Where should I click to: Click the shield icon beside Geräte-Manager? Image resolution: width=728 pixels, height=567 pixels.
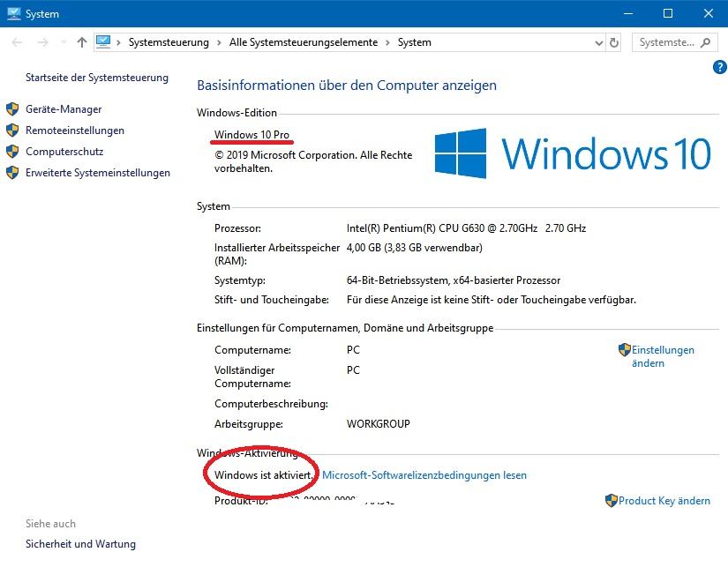pos(12,109)
